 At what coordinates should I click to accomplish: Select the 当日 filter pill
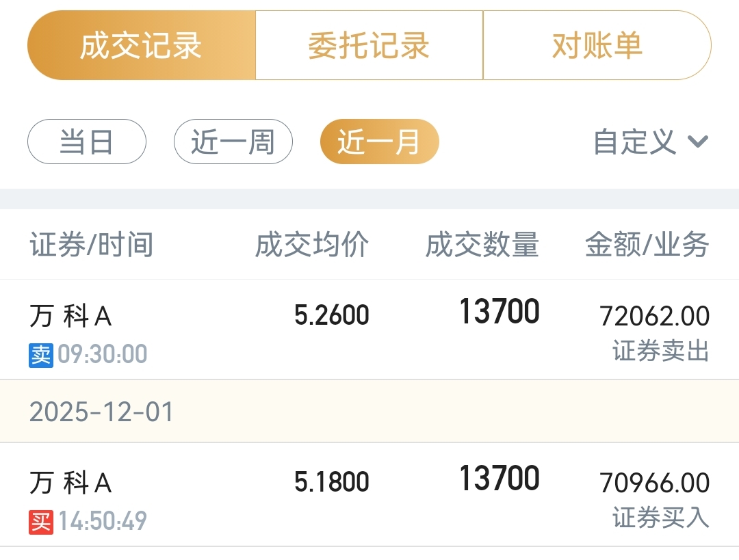pyautogui.click(x=87, y=142)
